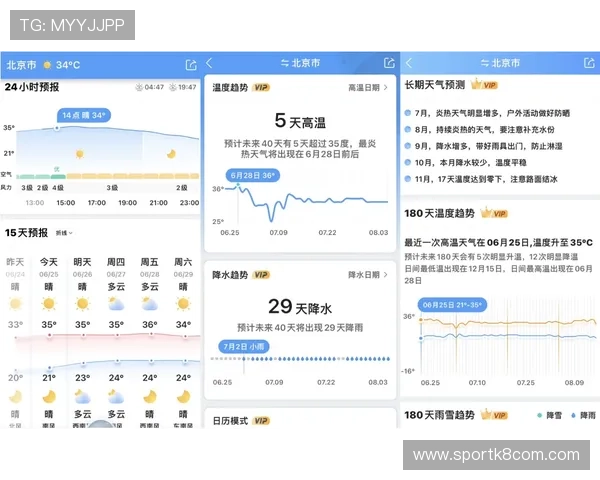Viewport: 600px width, 480px height.
Task: Click the 最近一次高温天气在06月25日 text
Action: click(499, 243)
